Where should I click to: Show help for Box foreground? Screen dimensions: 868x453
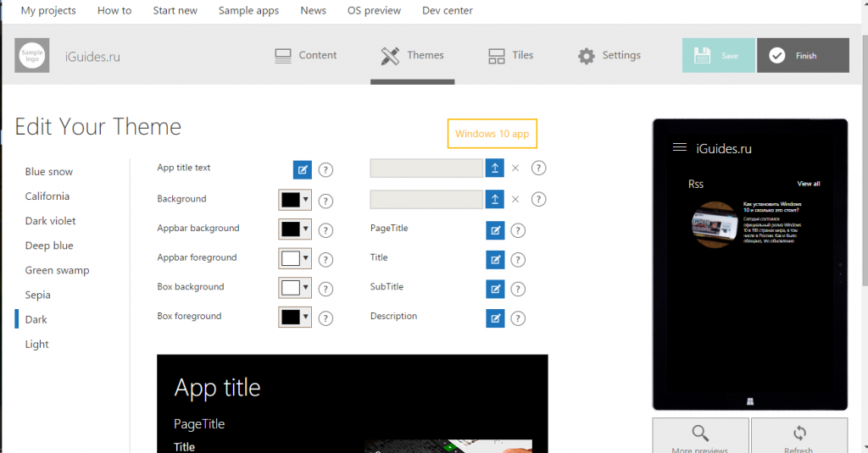[326, 318]
